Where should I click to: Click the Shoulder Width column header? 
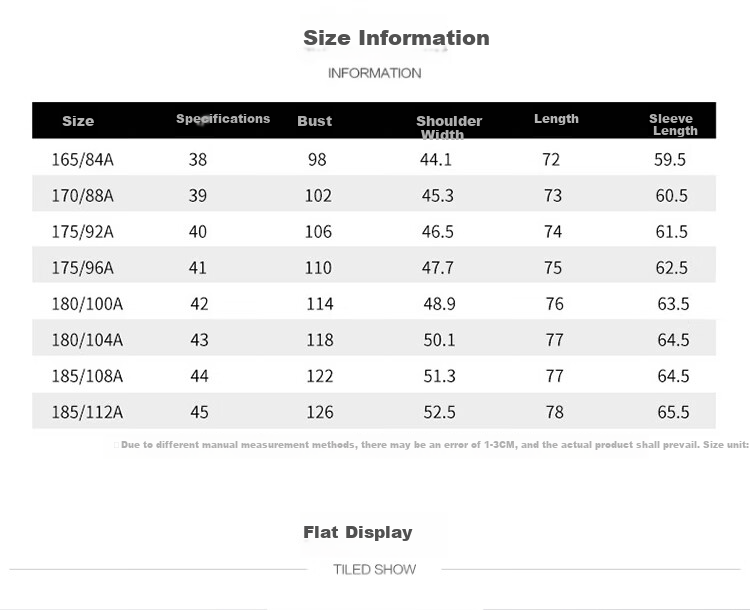[x=449, y=127]
